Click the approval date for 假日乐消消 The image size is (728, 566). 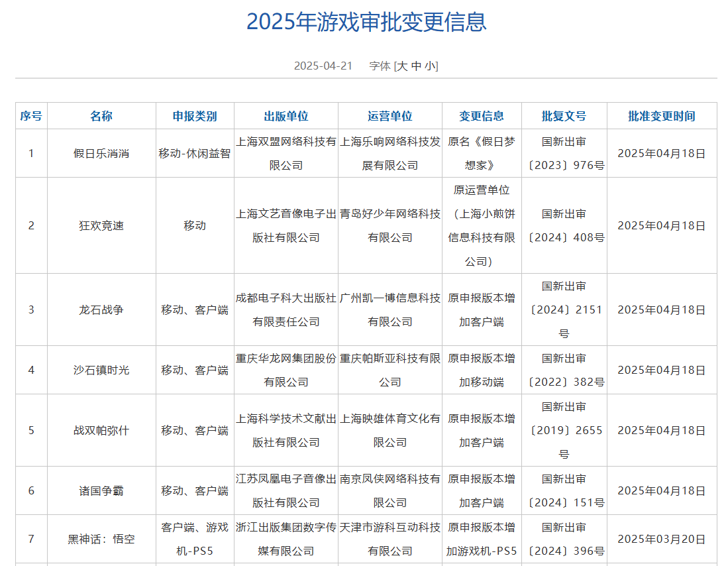point(662,153)
